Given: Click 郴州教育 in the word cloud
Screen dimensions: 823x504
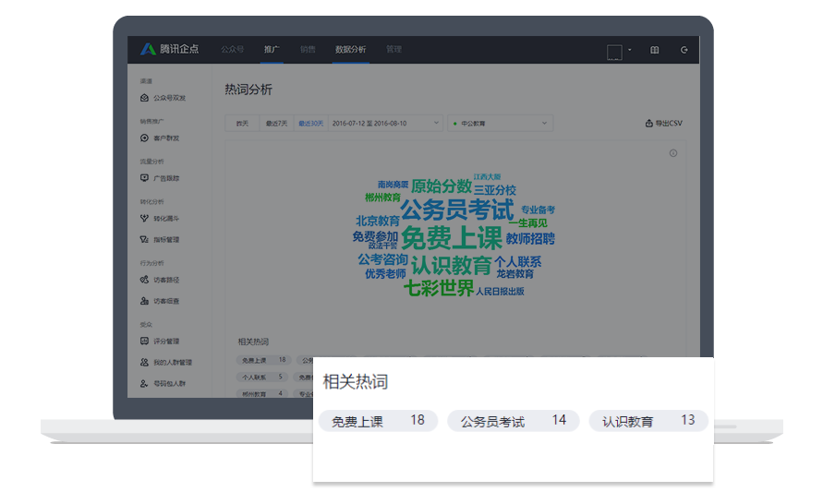Looking at the screenshot, I should tap(382, 198).
